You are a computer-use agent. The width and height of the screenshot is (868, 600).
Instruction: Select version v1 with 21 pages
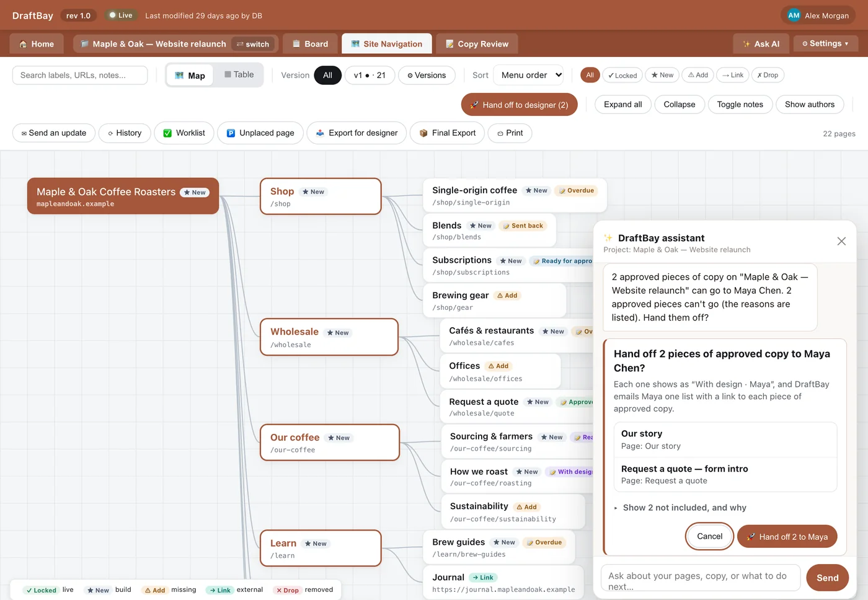point(370,75)
